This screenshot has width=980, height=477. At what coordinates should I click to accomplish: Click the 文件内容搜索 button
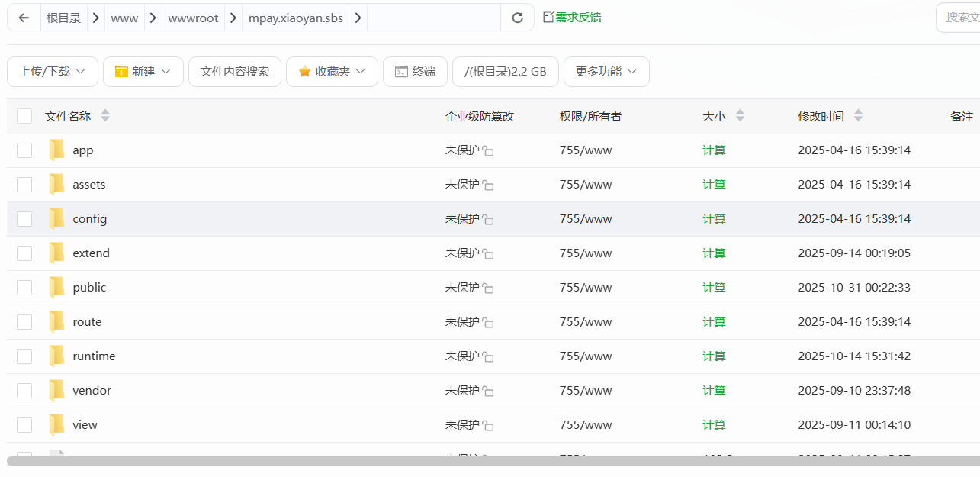click(x=235, y=71)
